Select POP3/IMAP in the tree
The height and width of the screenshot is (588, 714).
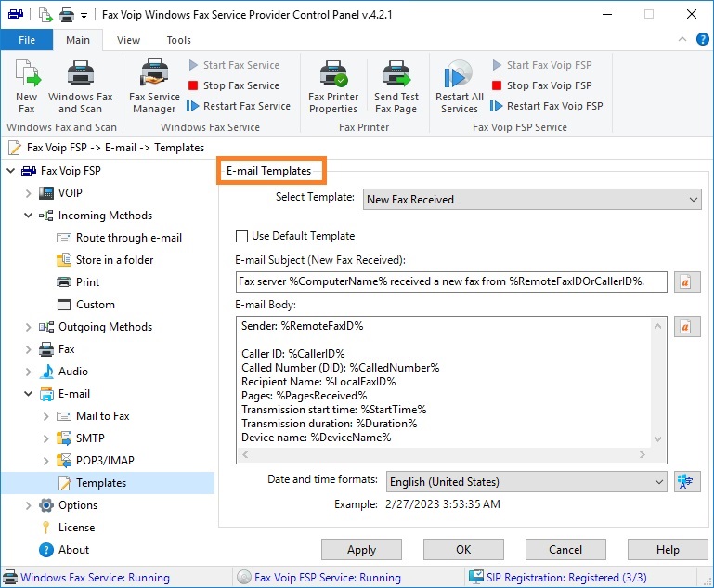pos(96,461)
